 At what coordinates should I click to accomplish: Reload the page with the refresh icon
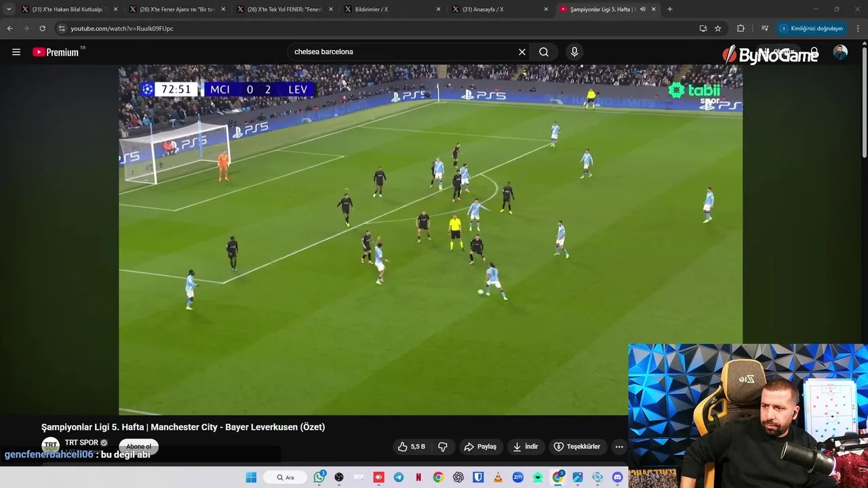[42, 28]
